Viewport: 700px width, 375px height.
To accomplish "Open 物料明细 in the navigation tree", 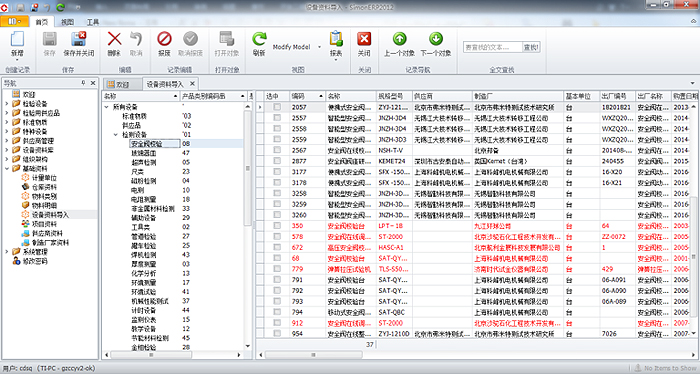I will (44, 205).
